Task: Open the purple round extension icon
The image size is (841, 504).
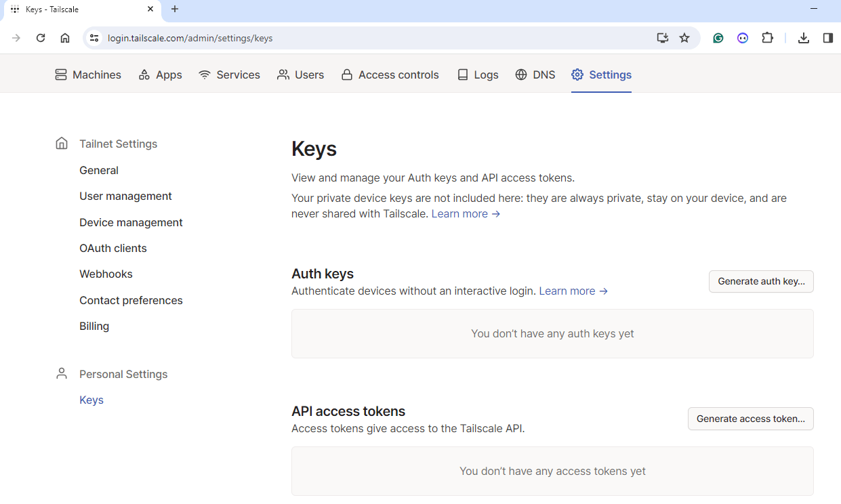Action: click(743, 38)
